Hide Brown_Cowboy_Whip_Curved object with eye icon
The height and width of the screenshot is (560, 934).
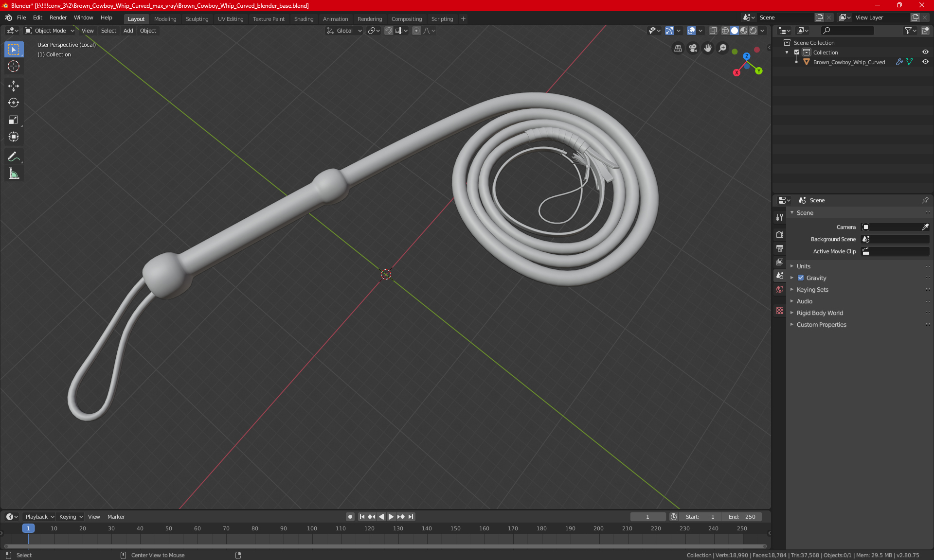(925, 62)
